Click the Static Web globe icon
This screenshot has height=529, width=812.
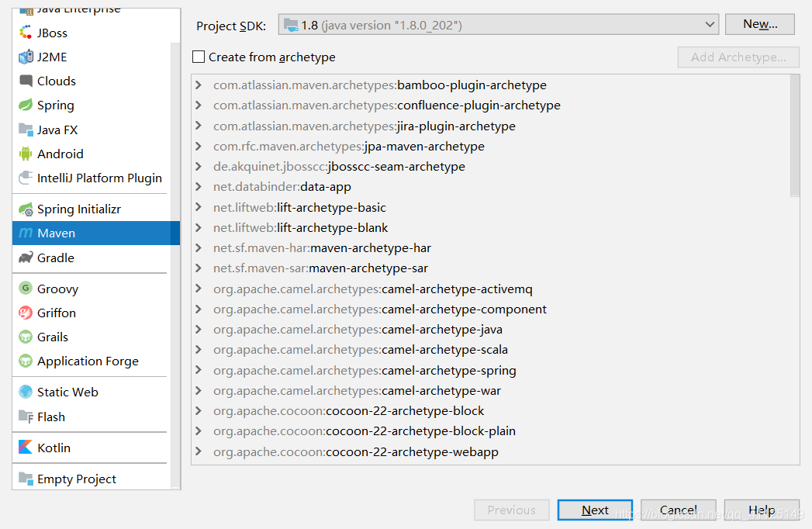tap(26, 392)
